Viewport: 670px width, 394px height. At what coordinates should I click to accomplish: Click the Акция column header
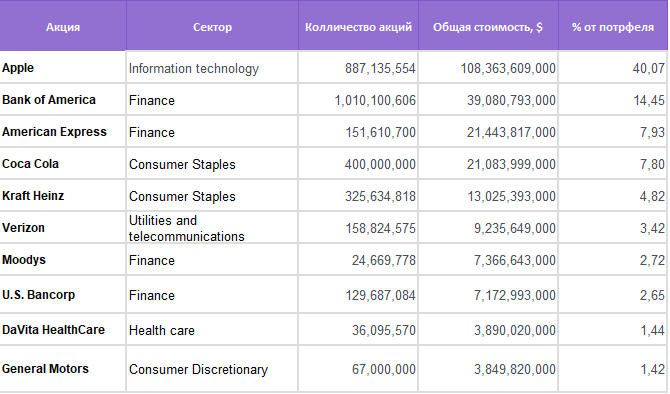(63, 26)
